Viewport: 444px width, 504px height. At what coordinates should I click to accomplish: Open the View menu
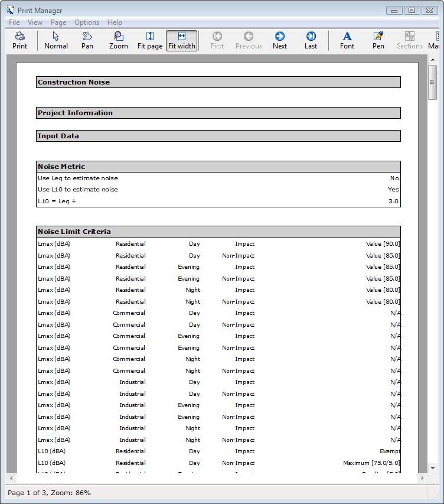click(x=35, y=22)
